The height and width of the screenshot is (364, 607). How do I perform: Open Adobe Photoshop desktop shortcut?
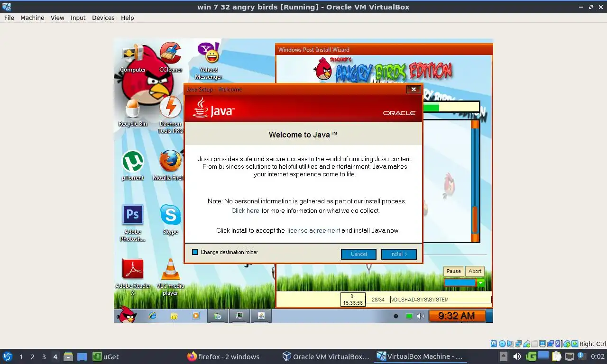coord(133,223)
